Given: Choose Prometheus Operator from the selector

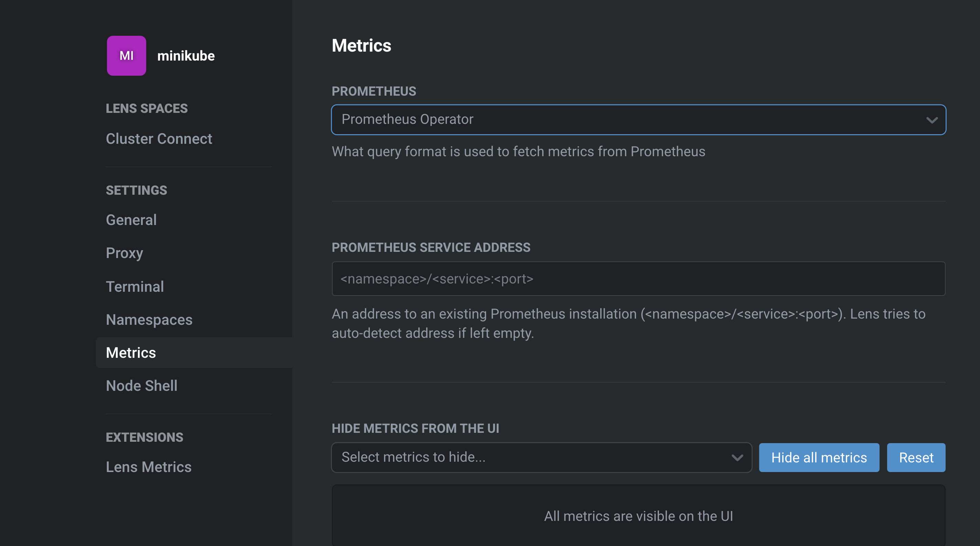Looking at the screenshot, I should [407, 119].
